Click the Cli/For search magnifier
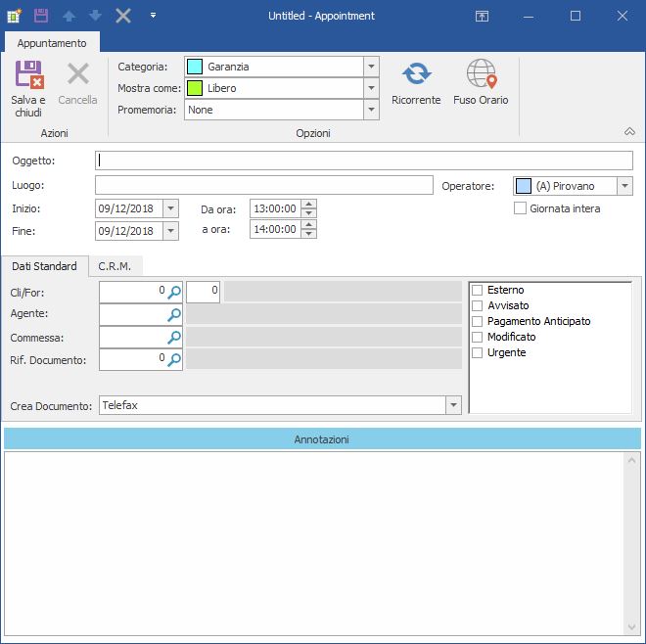The width and height of the screenshot is (646, 644). point(174,292)
